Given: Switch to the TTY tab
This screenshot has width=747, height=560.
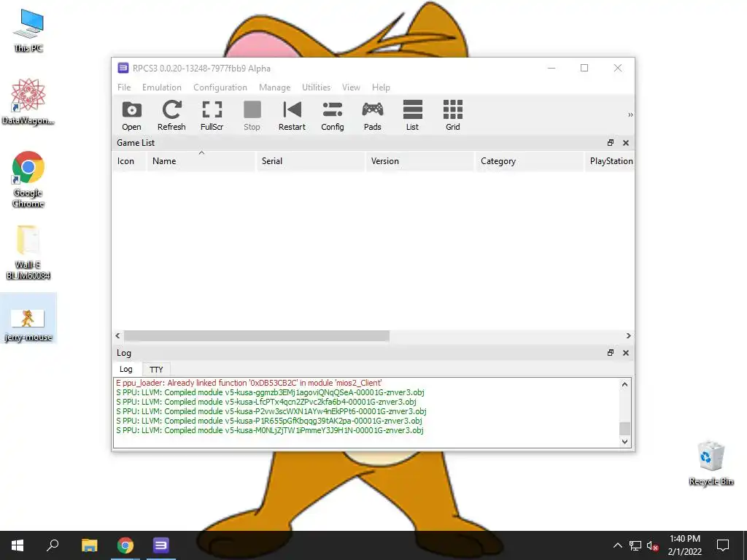Looking at the screenshot, I should point(156,370).
